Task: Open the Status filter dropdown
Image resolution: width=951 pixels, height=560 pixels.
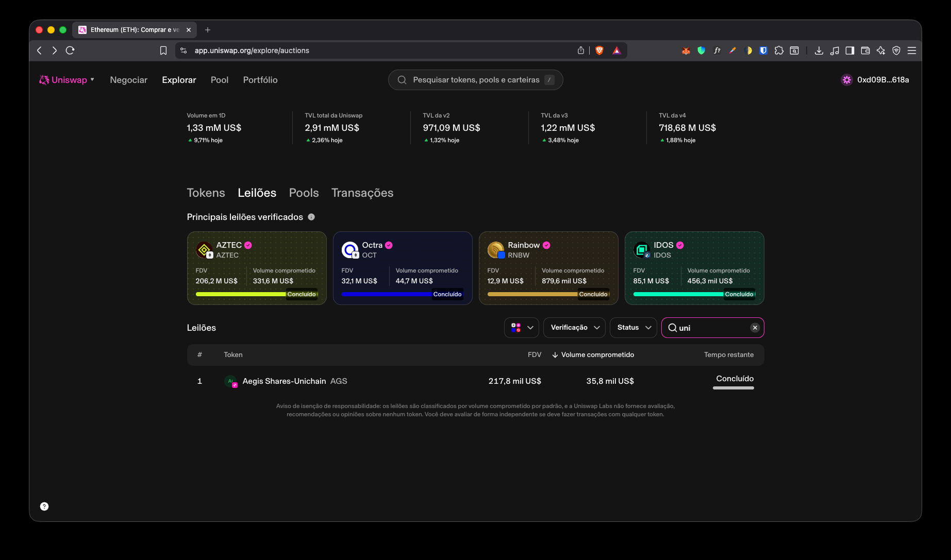Action: tap(633, 328)
